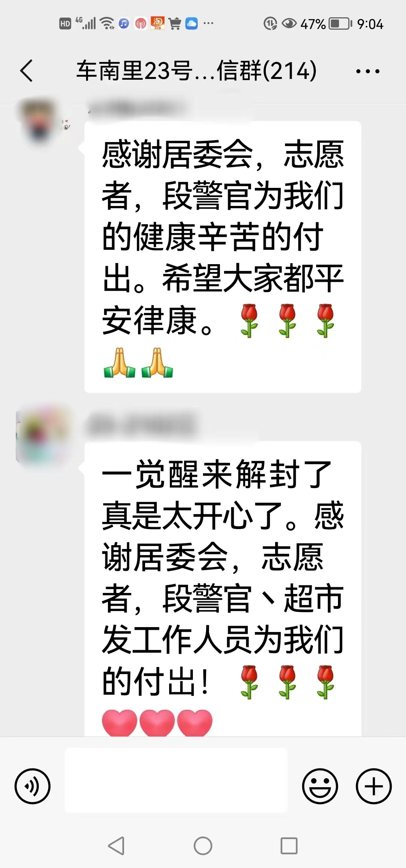Tap the first sender's blurred nickname
Screen dimensions: 406x868
[137, 108]
